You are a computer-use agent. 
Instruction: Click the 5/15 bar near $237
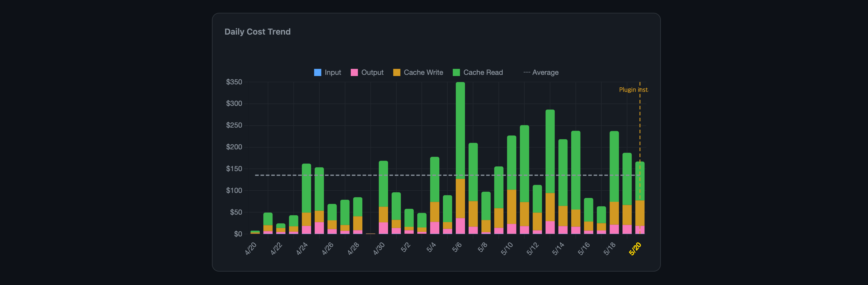click(x=576, y=182)
